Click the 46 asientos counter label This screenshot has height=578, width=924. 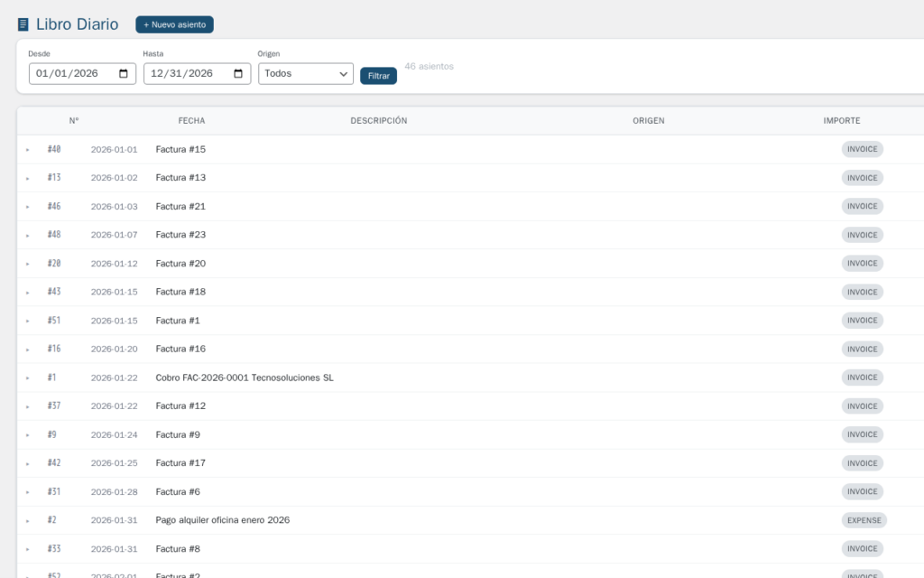tap(429, 66)
